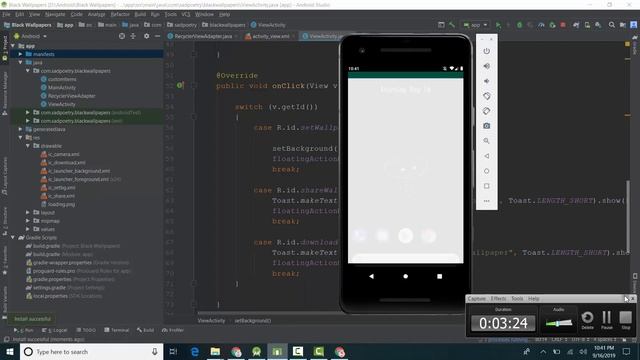Tap the emulator toolbar Home circle
Screen dimensions: 640x360
tap(487, 171)
